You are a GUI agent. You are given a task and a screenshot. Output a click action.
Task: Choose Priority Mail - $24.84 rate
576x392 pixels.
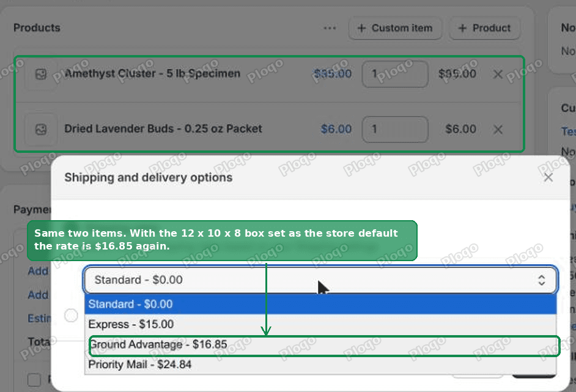click(x=320, y=365)
